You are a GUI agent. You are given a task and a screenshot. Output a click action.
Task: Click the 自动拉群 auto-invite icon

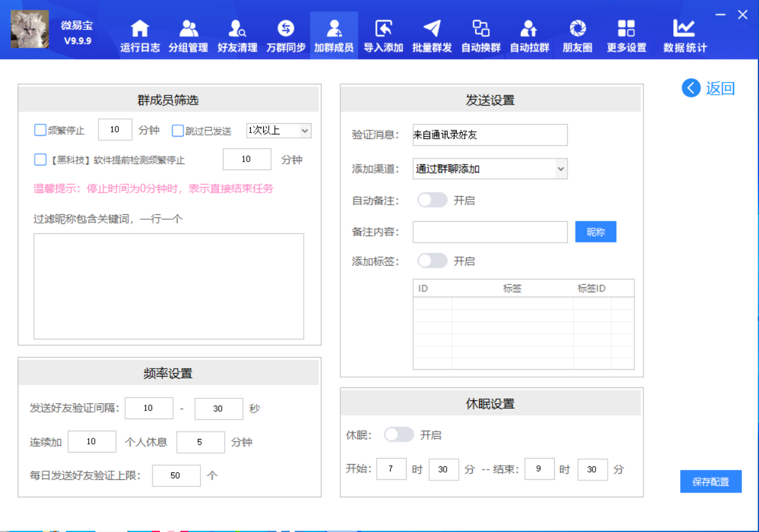[529, 35]
